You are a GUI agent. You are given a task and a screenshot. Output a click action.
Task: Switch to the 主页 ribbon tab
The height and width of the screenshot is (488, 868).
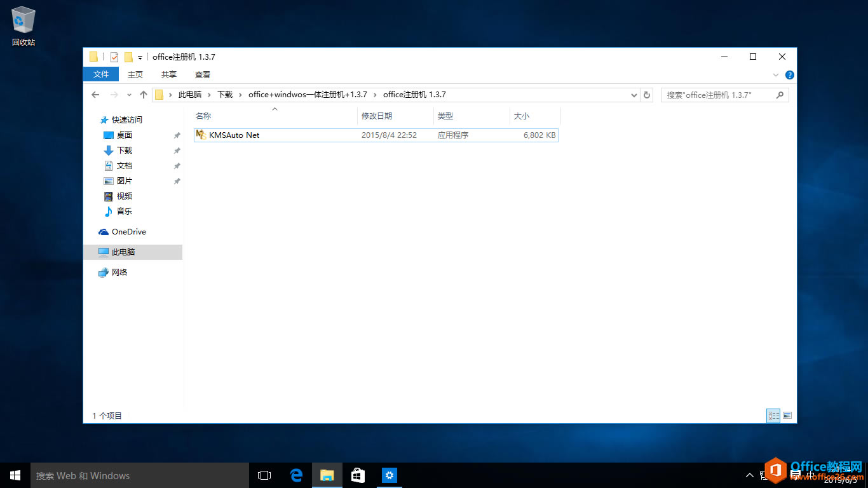pyautogui.click(x=135, y=75)
